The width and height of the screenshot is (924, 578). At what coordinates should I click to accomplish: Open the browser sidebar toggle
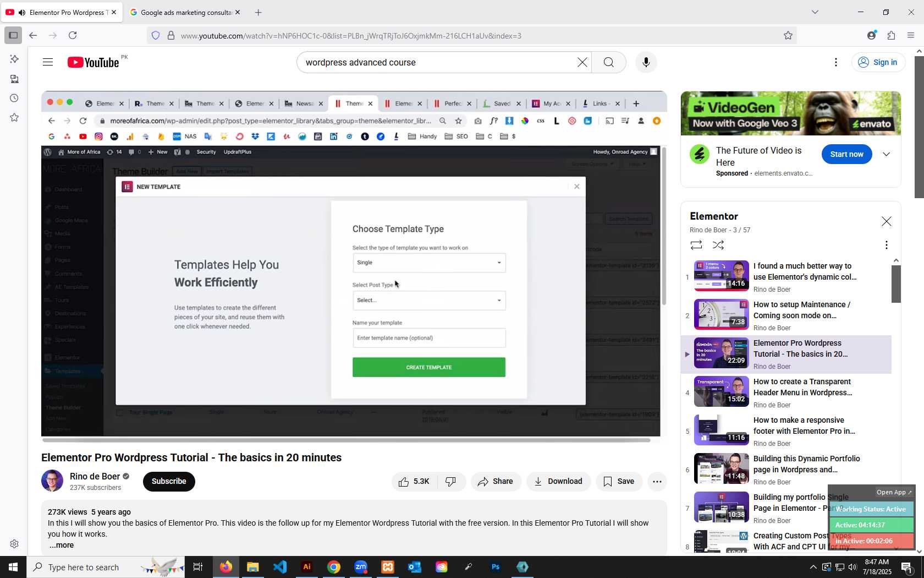[13, 36]
